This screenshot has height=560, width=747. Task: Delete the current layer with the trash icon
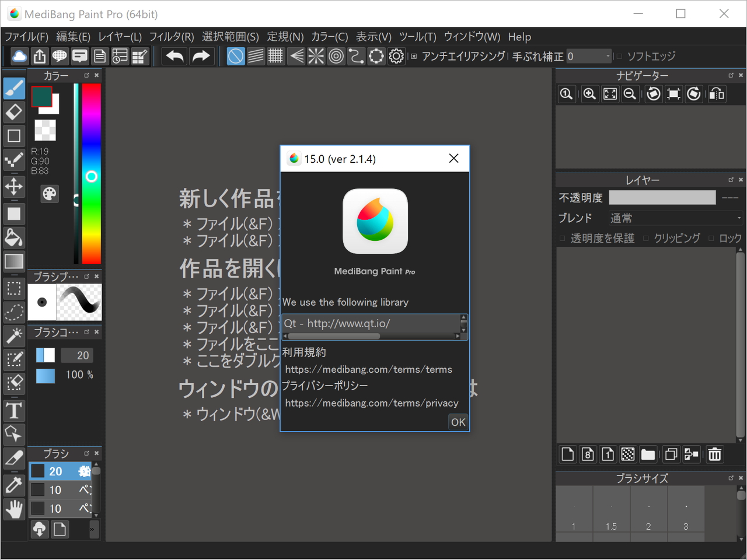[x=714, y=454]
